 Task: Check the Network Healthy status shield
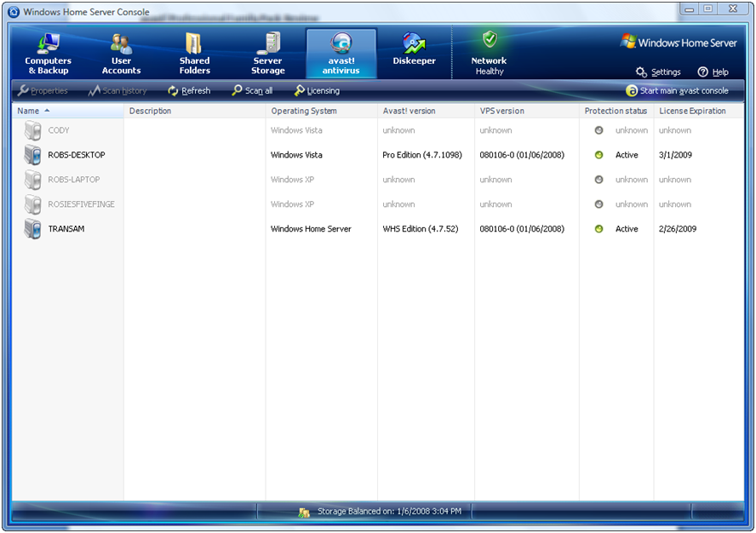pos(490,39)
